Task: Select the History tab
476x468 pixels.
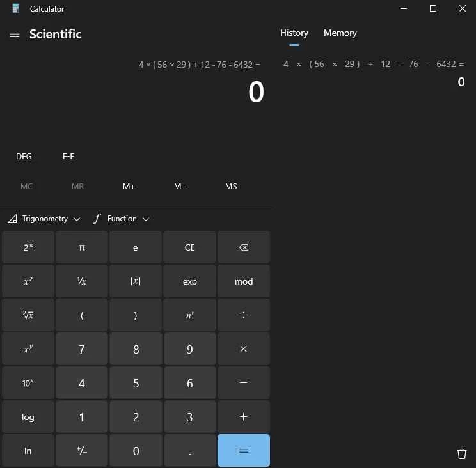Action: click(x=294, y=33)
